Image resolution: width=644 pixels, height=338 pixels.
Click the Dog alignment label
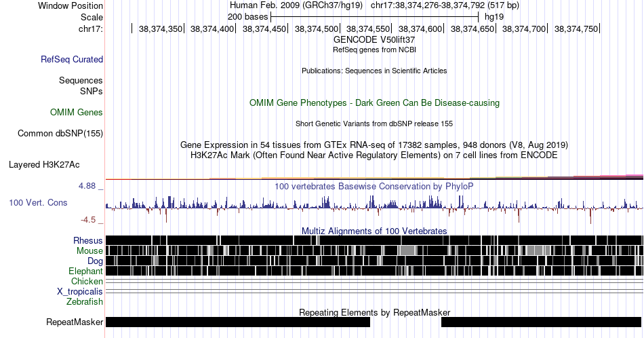(95, 261)
